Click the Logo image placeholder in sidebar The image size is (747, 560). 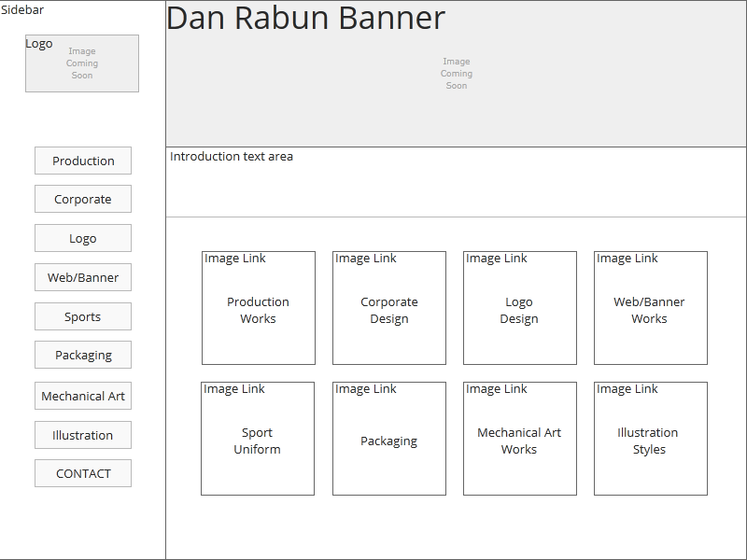click(82, 63)
